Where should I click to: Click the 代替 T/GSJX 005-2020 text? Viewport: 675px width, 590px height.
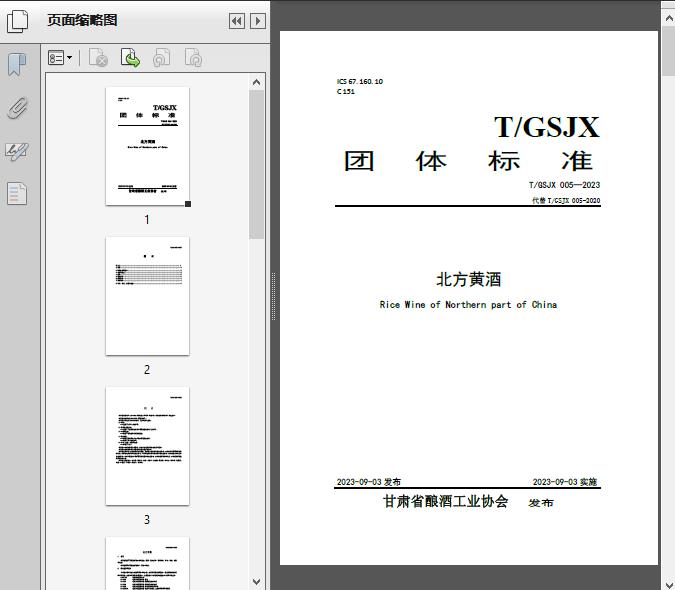[x=566, y=201]
